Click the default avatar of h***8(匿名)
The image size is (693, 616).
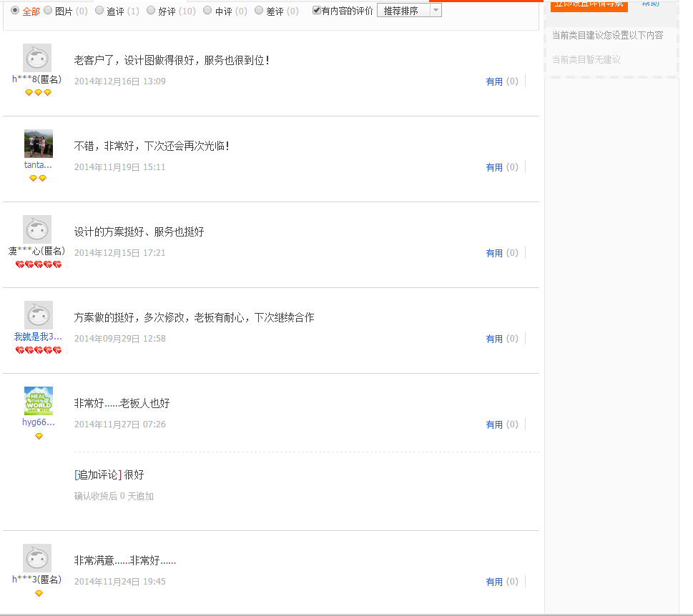pos(37,58)
